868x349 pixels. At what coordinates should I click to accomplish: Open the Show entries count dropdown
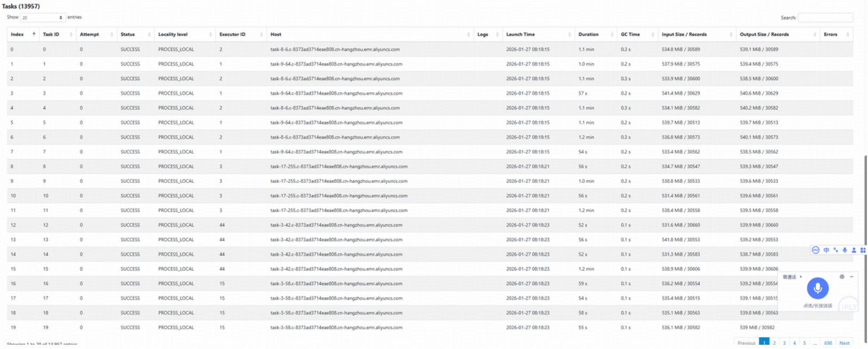click(42, 18)
